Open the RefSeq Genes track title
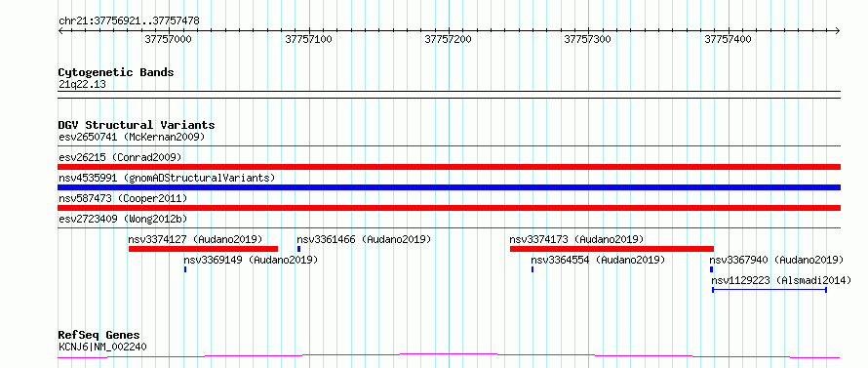Viewport: 868px width, 368px height. point(99,336)
